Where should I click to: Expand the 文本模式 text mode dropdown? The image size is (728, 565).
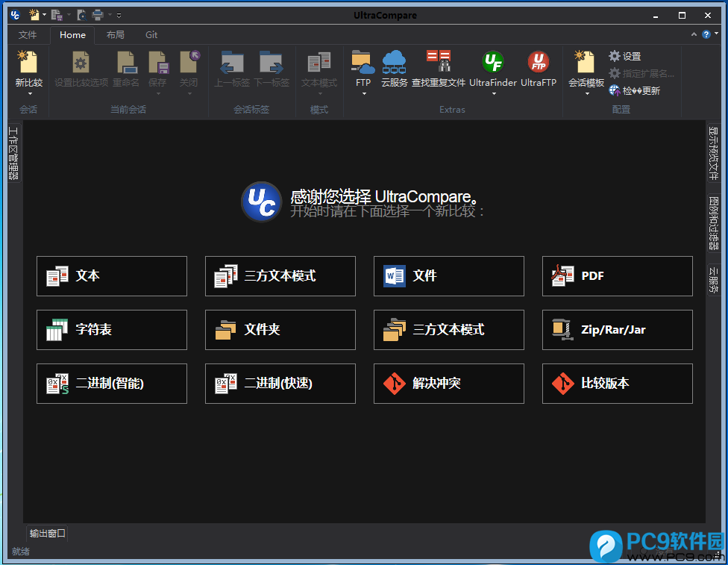click(319, 94)
